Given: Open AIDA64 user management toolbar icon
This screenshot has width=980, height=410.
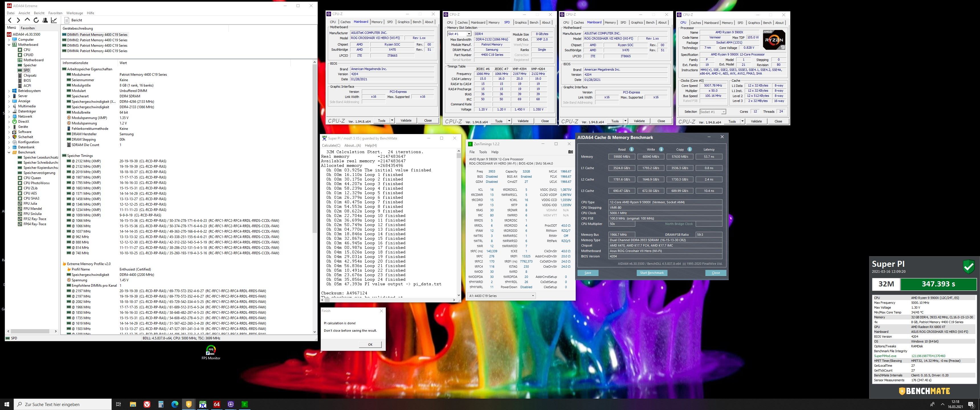Looking at the screenshot, I should (x=45, y=20).
